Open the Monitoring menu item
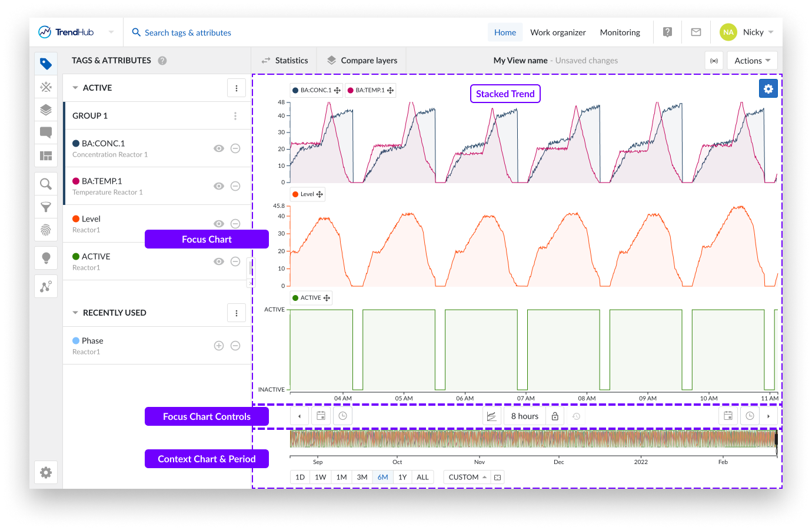 coord(620,32)
